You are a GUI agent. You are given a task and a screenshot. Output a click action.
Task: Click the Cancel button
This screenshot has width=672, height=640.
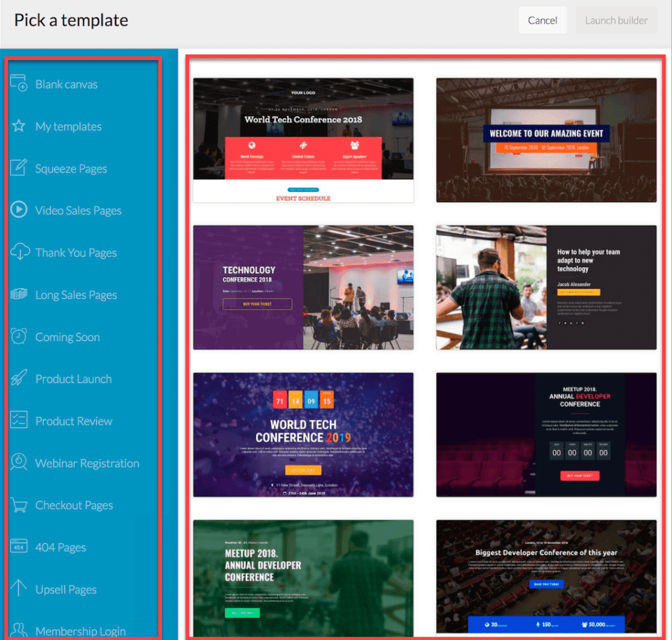543,20
